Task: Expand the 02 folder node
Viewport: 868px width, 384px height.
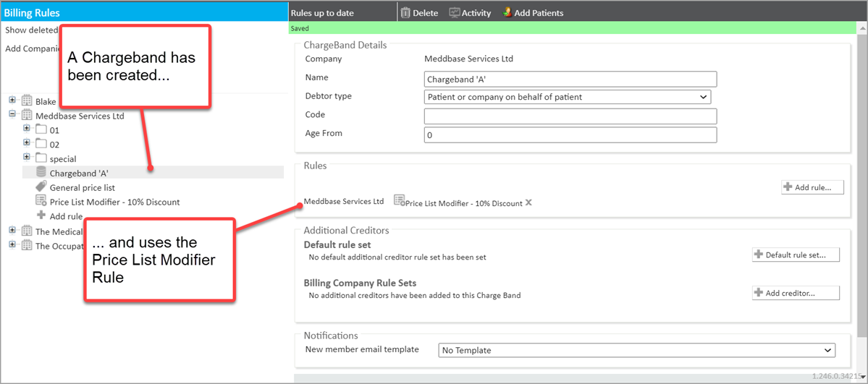Action: (x=27, y=143)
